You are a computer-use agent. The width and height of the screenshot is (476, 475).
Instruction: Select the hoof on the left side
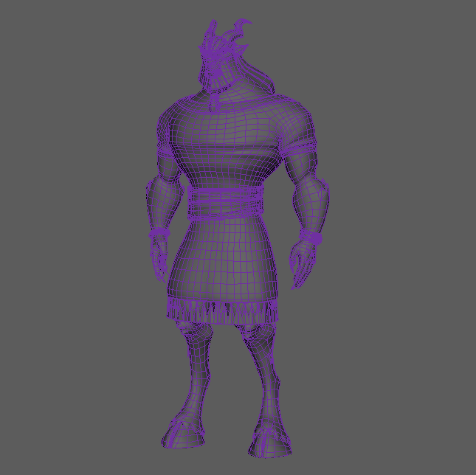[x=182, y=437]
